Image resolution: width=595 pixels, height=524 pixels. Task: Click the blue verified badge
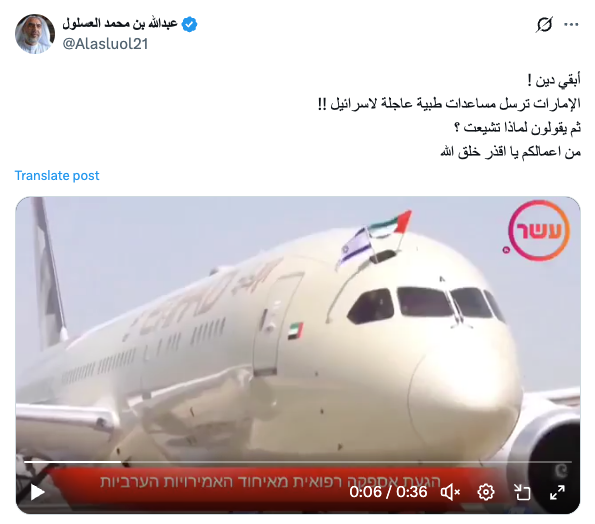pyautogui.click(x=189, y=24)
